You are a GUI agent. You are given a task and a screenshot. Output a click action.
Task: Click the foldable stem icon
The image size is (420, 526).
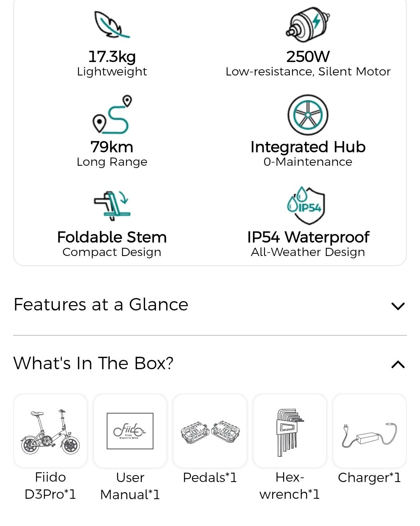[x=112, y=205]
